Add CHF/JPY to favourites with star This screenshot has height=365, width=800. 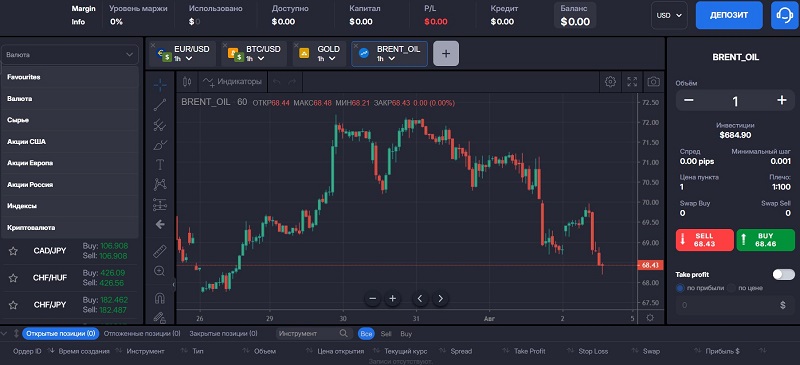click(14, 305)
